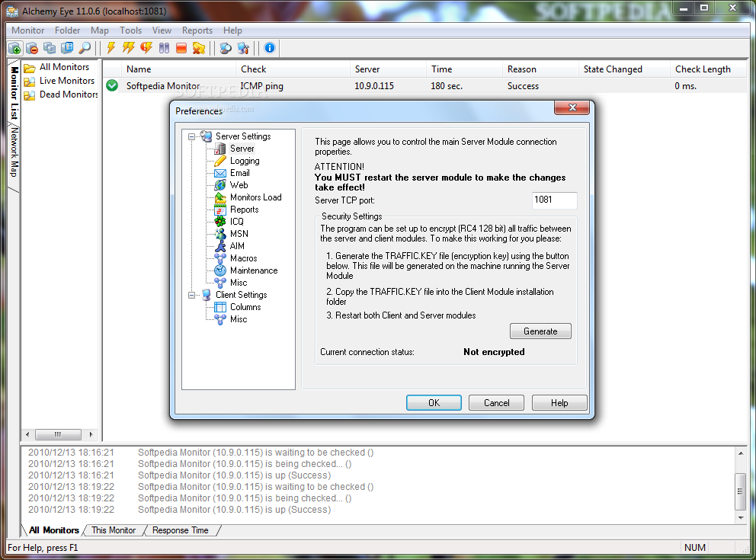Click the double lightning bolt check-all icon

(129, 48)
